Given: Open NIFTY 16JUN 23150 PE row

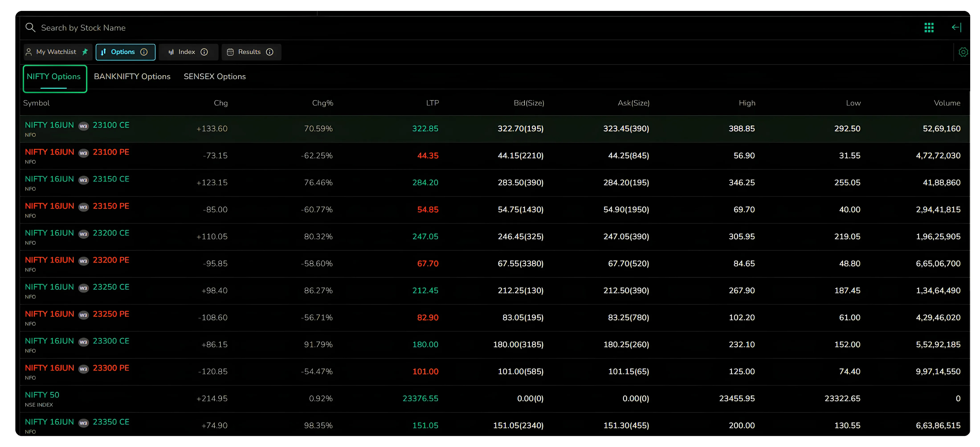Looking at the screenshot, I should pos(494,210).
